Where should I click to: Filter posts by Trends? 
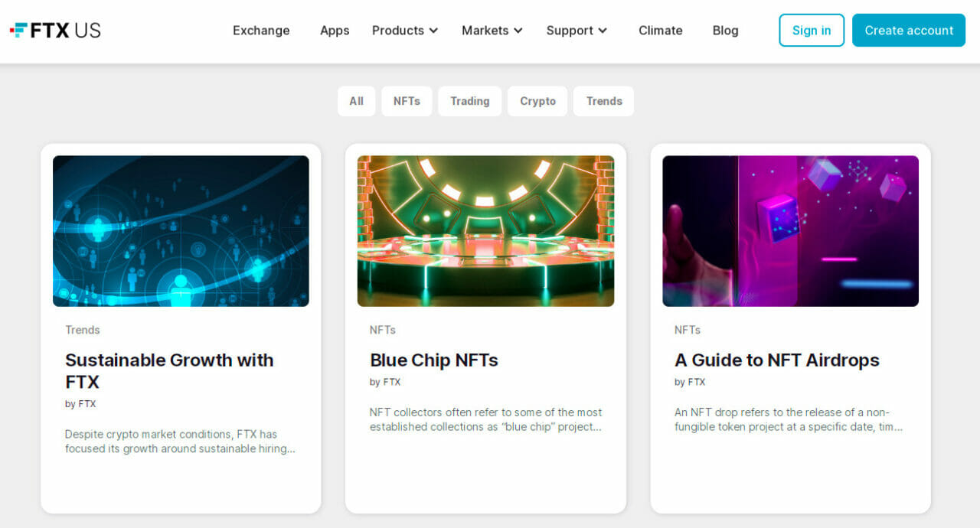603,101
